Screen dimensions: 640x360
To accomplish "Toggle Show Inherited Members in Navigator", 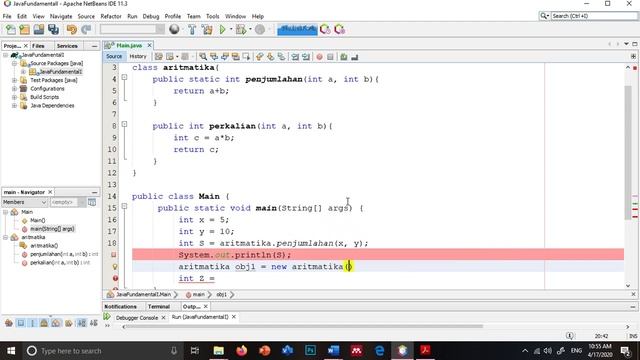I will point(9,323).
